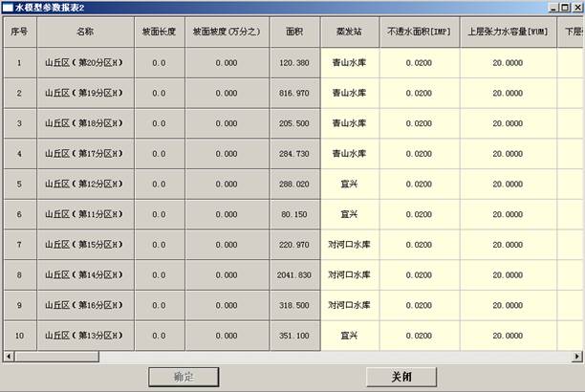Click the vertical scrollbar up arrow
This screenshot has width=585, height=392.
coord(577,21)
